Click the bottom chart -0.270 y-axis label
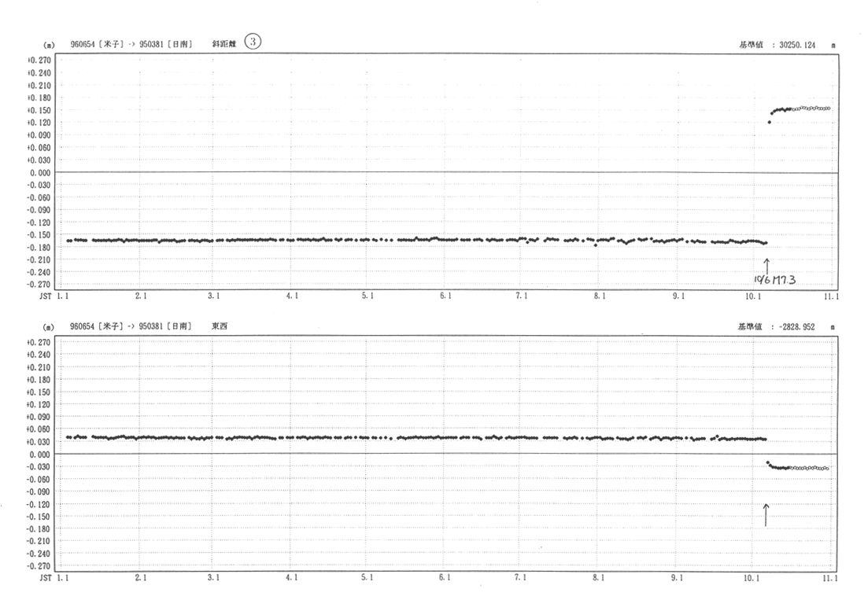The width and height of the screenshot is (868, 611). 39,565
